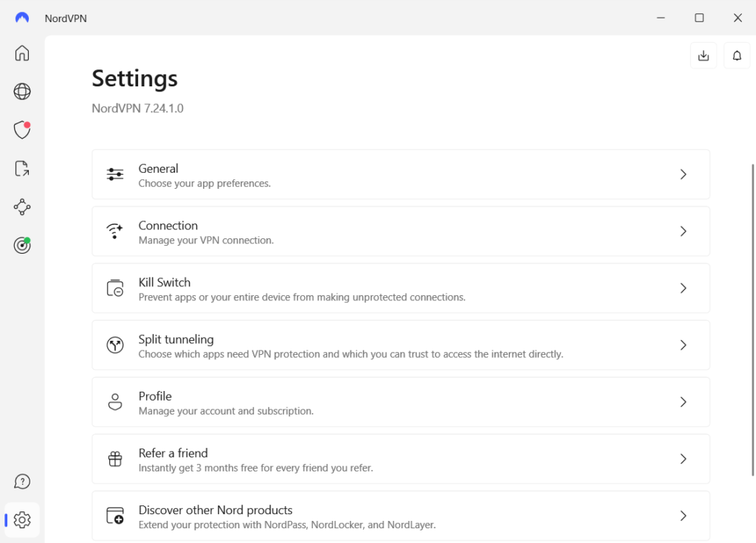Open the Home screen from sidebar
The width and height of the screenshot is (756, 543).
point(21,53)
